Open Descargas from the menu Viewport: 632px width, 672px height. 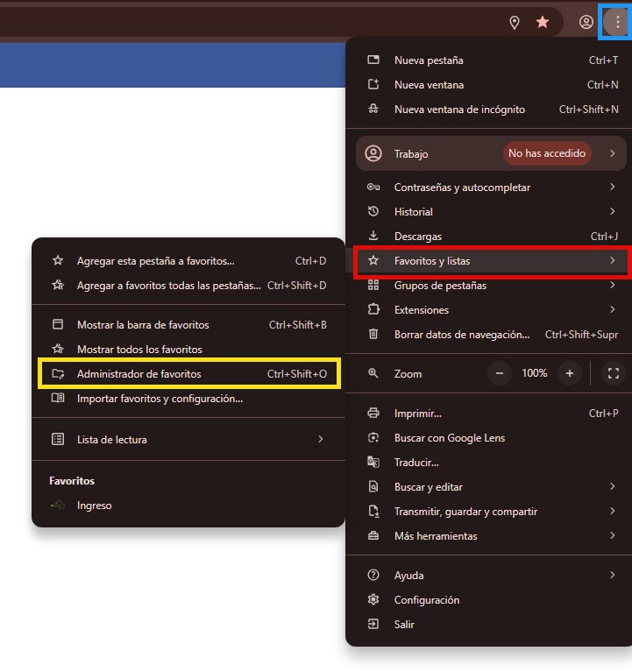pyautogui.click(x=418, y=237)
